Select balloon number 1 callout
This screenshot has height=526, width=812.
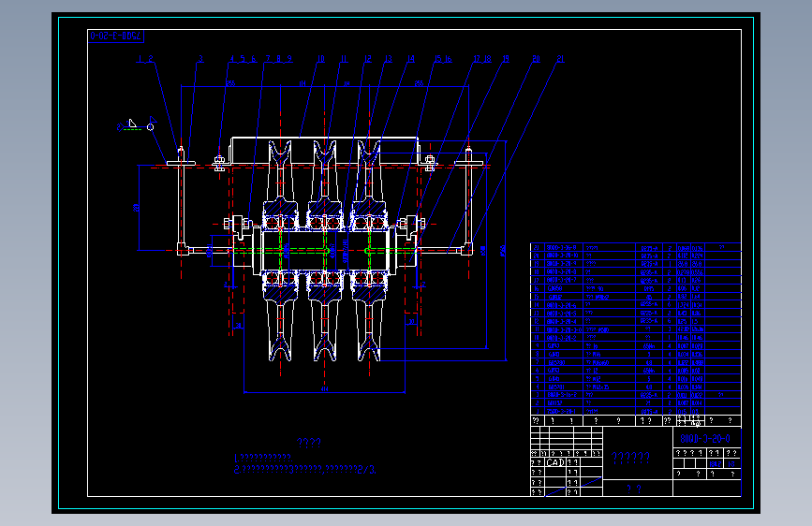pos(140,59)
